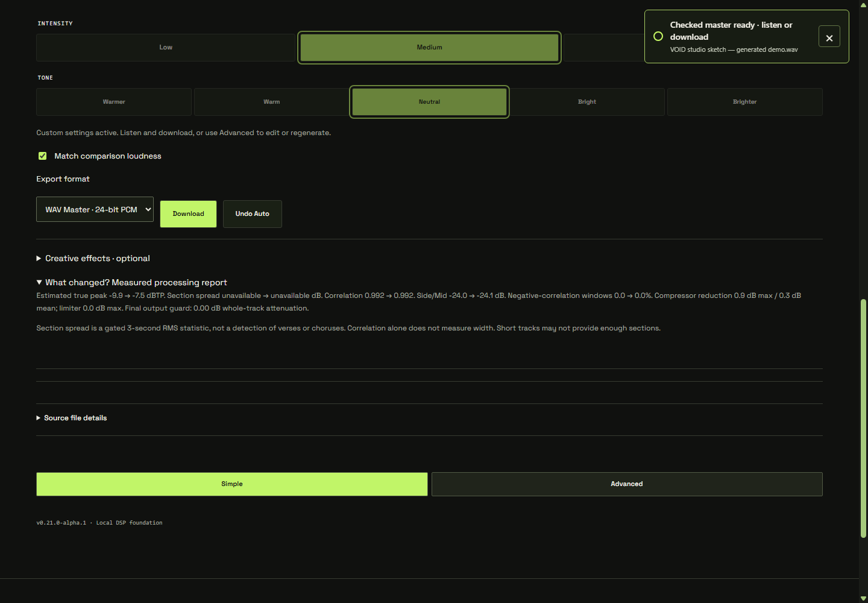The image size is (868, 603).
Task: Click the 'Estimated true peak' report line
Action: tap(418, 301)
